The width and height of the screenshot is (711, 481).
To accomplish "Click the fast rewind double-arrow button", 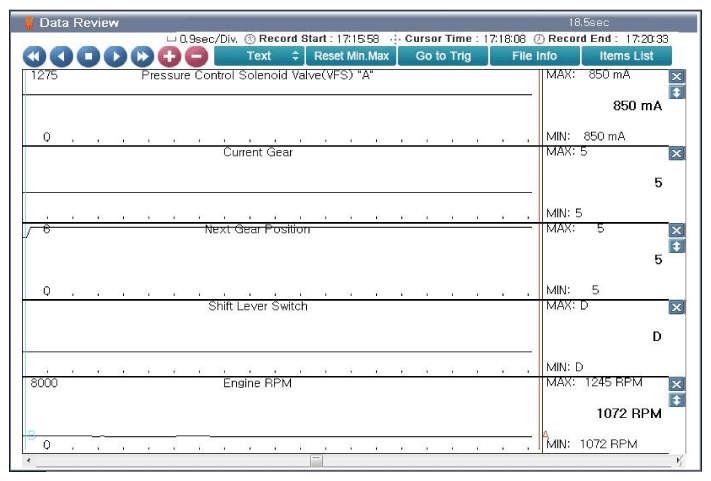I will point(34,57).
